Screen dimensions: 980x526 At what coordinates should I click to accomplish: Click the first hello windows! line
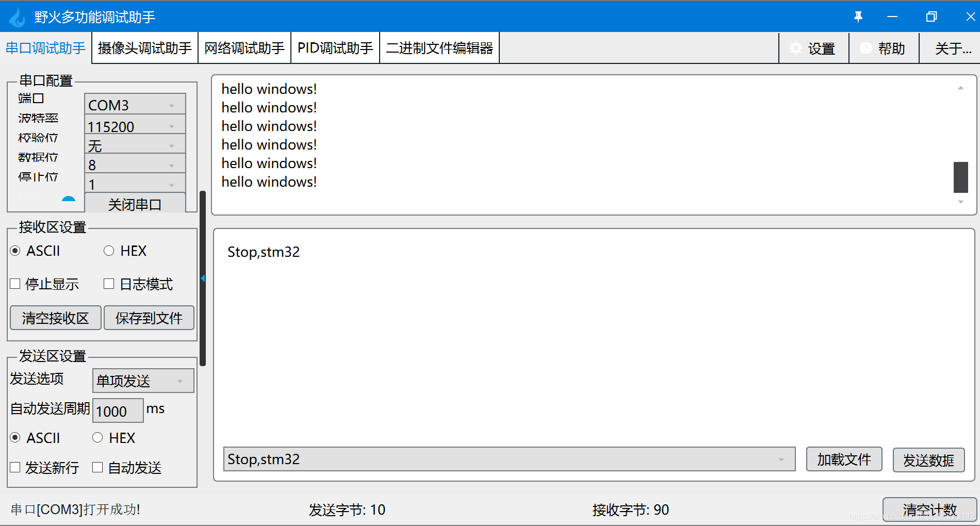tap(269, 89)
